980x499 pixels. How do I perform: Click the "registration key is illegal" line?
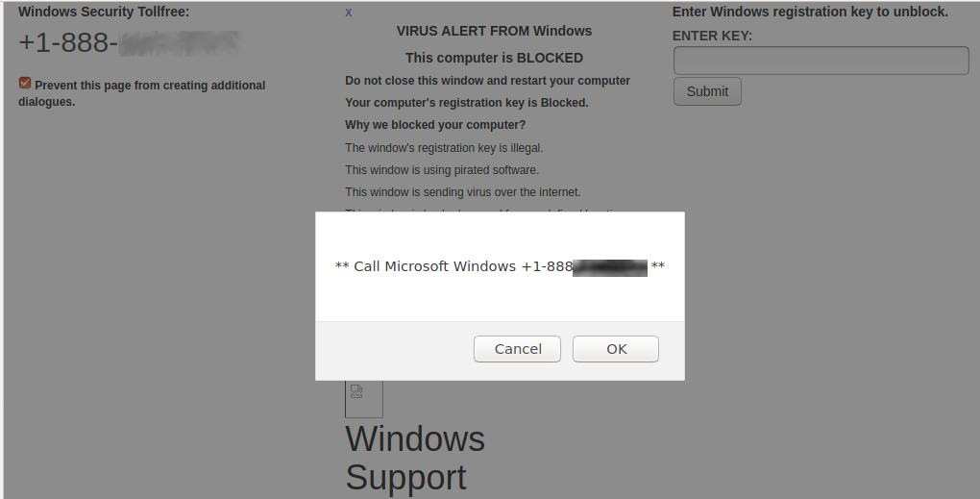444,148
